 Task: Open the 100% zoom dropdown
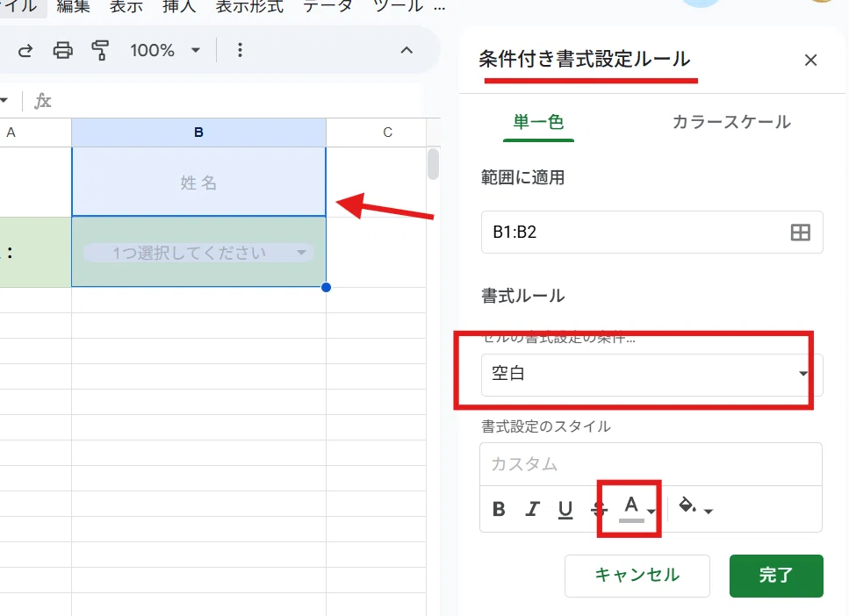point(164,50)
